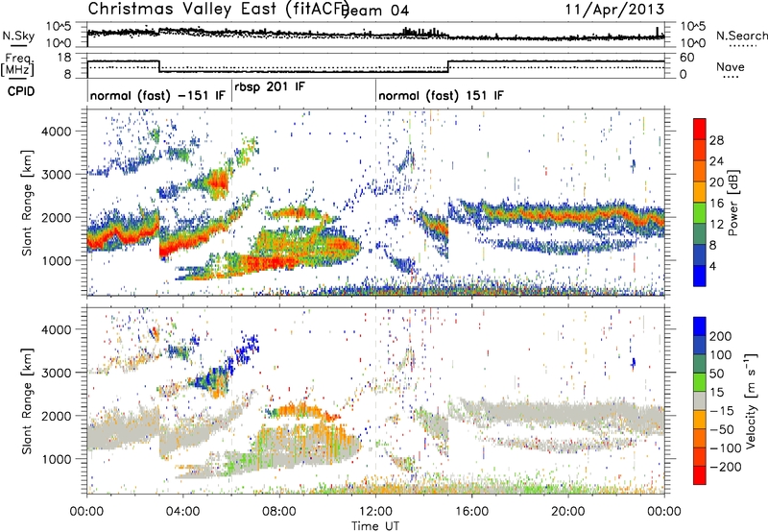Viewport: 768px width, 532px height.
Task: Click the "28" power colorbar value
Action: pos(716,140)
